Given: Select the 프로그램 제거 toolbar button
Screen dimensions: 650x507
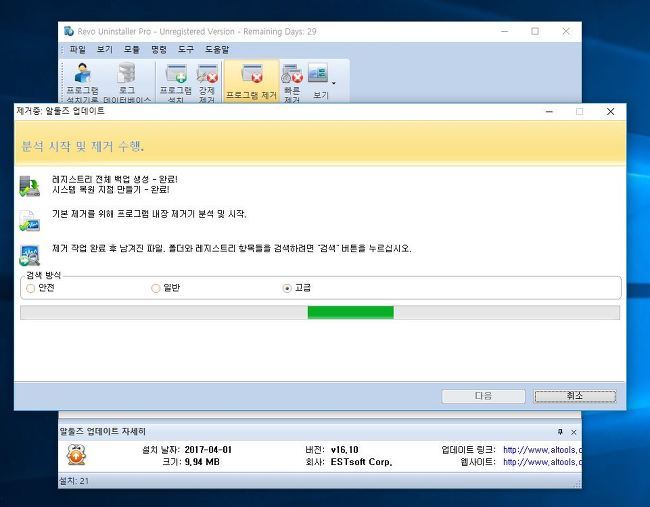Looking at the screenshot, I should pyautogui.click(x=251, y=81).
